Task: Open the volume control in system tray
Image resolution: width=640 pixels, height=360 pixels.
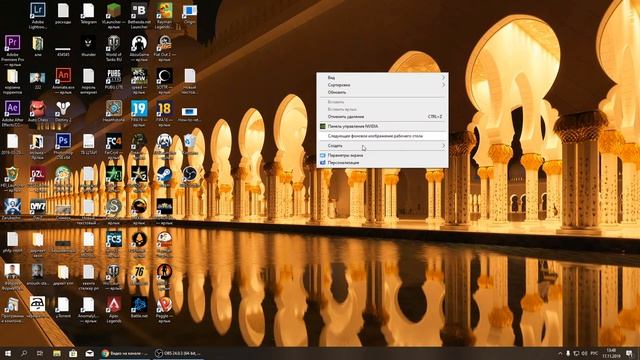Action: (584, 353)
